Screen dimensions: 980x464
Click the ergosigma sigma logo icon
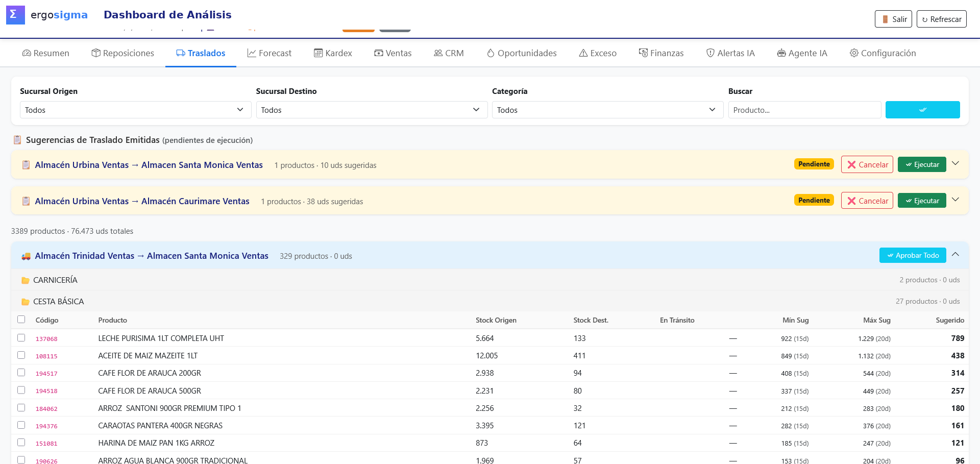click(x=15, y=15)
